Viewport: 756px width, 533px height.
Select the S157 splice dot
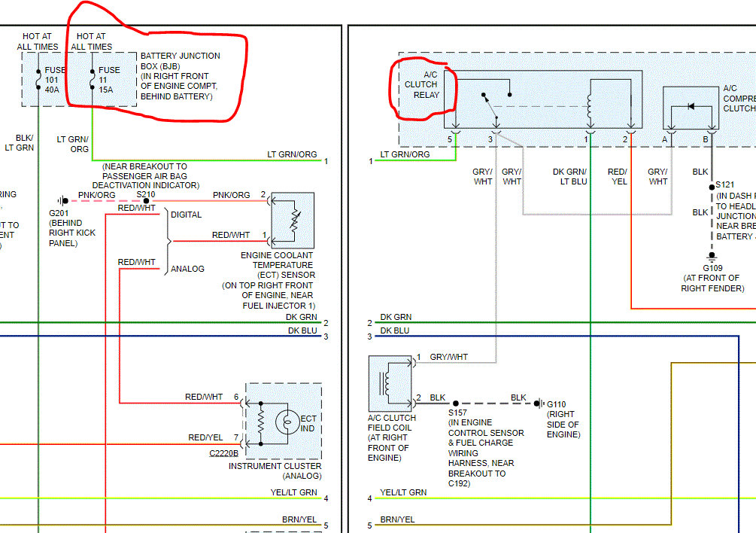(456, 404)
